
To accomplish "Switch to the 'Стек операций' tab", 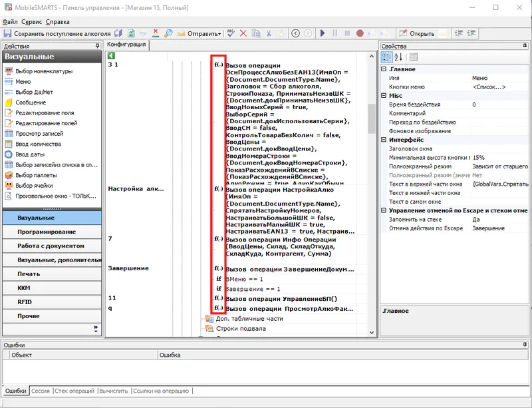I will click(74, 391).
